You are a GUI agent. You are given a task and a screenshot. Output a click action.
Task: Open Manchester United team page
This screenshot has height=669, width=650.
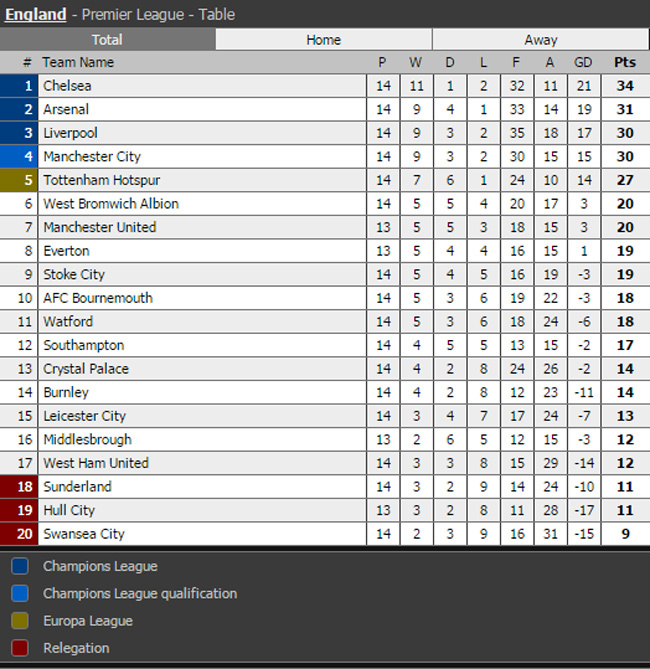pyautogui.click(x=99, y=227)
